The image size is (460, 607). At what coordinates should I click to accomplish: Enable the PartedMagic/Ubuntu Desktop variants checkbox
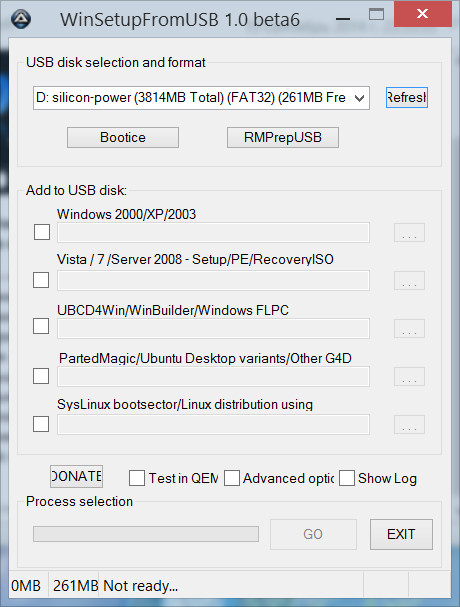point(41,376)
